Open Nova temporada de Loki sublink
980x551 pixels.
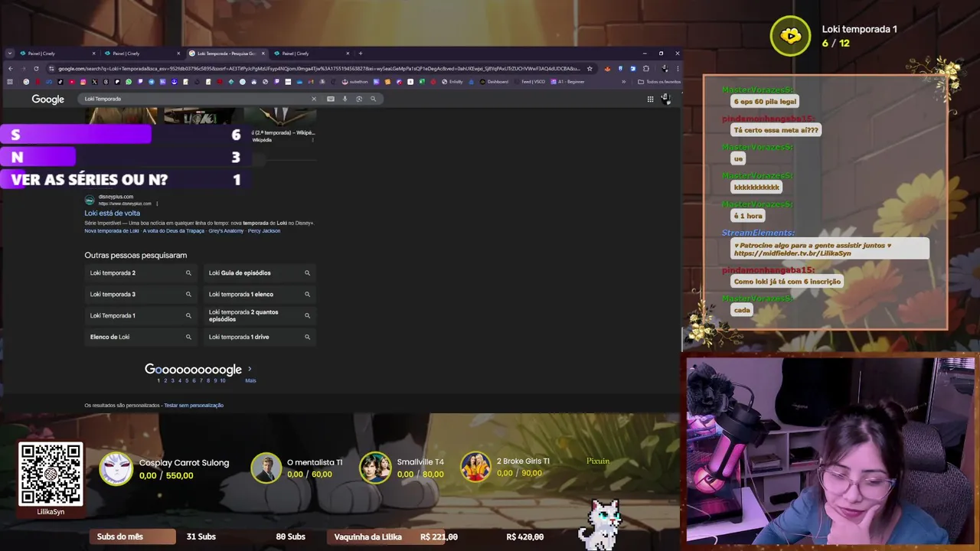click(112, 231)
